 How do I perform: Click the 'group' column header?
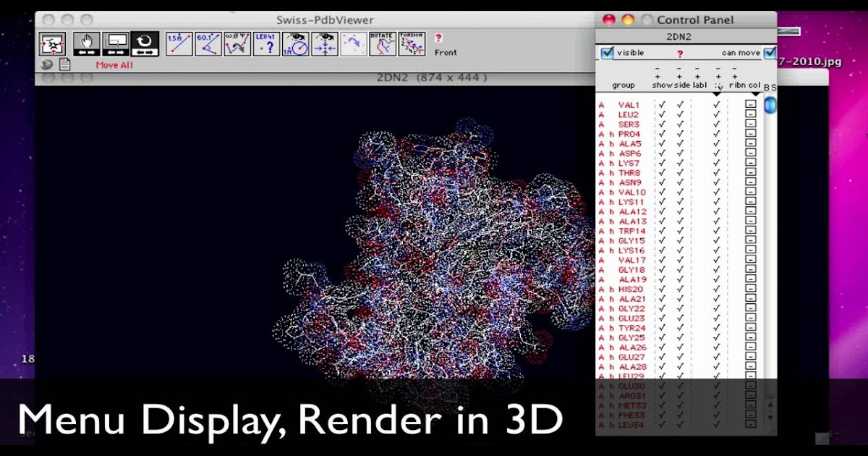click(624, 85)
